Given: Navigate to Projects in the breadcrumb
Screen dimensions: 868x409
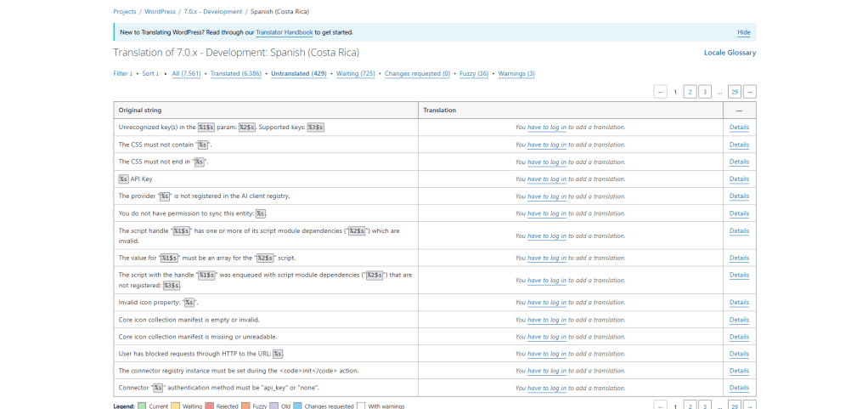Looking at the screenshot, I should tap(125, 12).
